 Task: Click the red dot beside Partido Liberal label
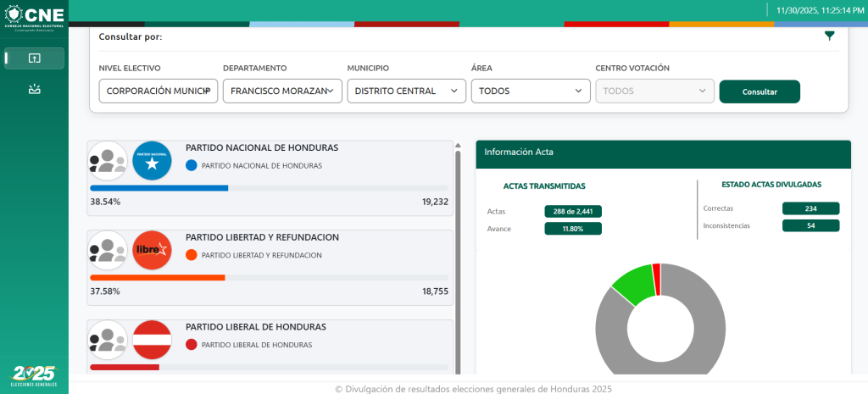point(192,345)
